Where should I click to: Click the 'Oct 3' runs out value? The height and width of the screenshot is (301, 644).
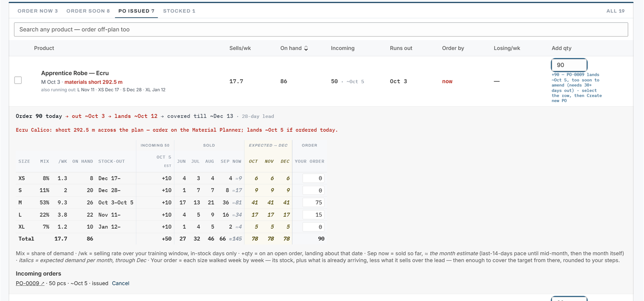(x=398, y=81)
